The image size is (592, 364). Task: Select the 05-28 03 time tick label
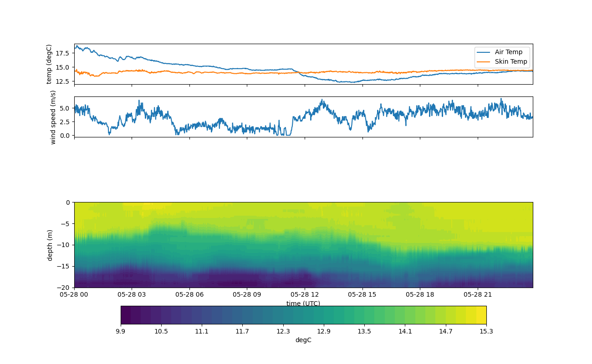click(132, 294)
